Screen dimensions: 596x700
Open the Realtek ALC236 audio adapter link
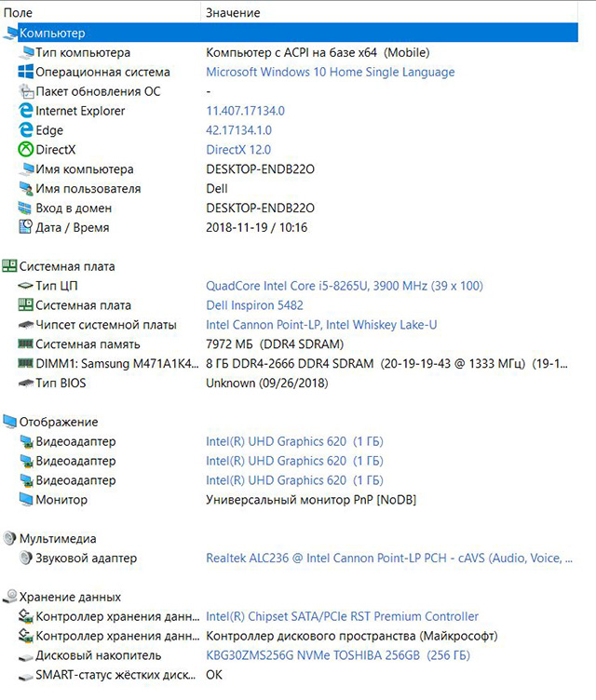tap(389, 558)
